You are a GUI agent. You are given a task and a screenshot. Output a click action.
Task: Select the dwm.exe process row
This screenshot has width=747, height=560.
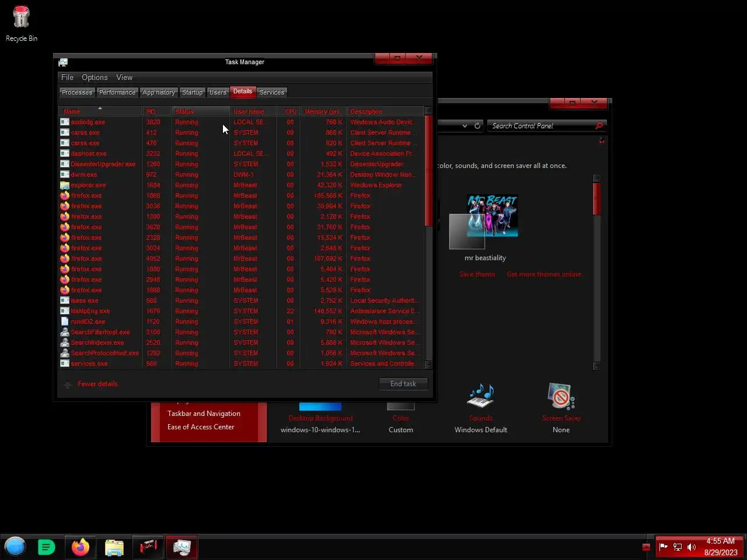point(242,174)
